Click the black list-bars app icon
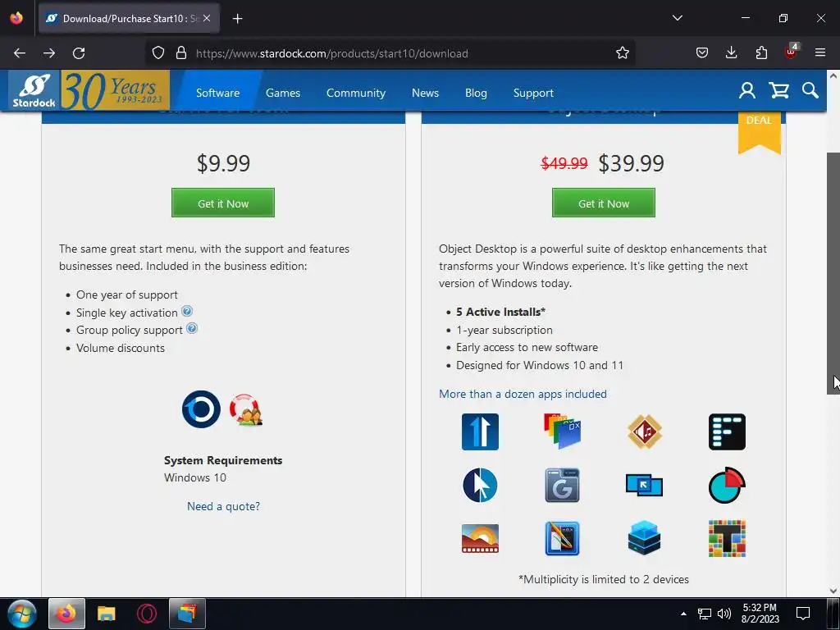This screenshot has width=840, height=630. point(727,431)
